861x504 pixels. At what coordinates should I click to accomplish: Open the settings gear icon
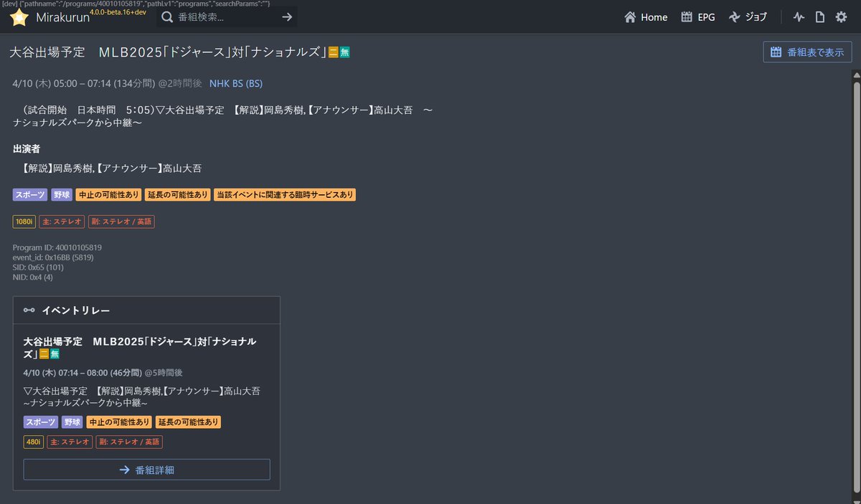tap(841, 17)
